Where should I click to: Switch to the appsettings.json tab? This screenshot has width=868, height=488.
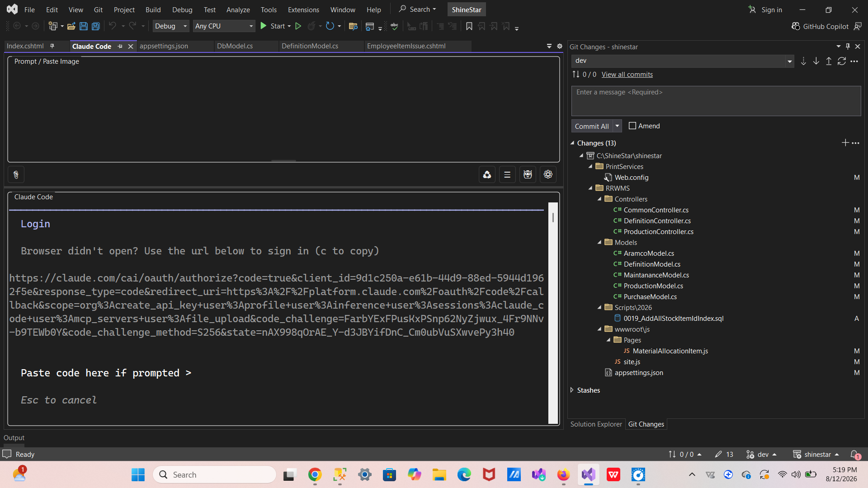pos(164,46)
